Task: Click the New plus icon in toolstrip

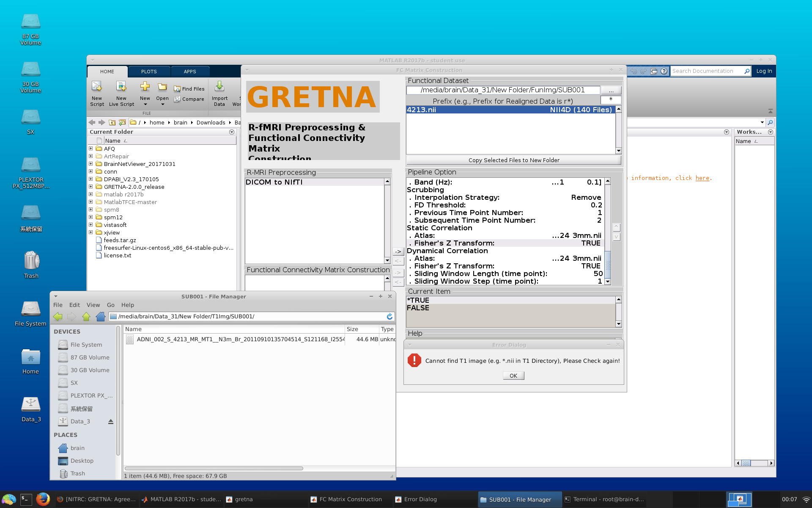Action: coord(145,86)
